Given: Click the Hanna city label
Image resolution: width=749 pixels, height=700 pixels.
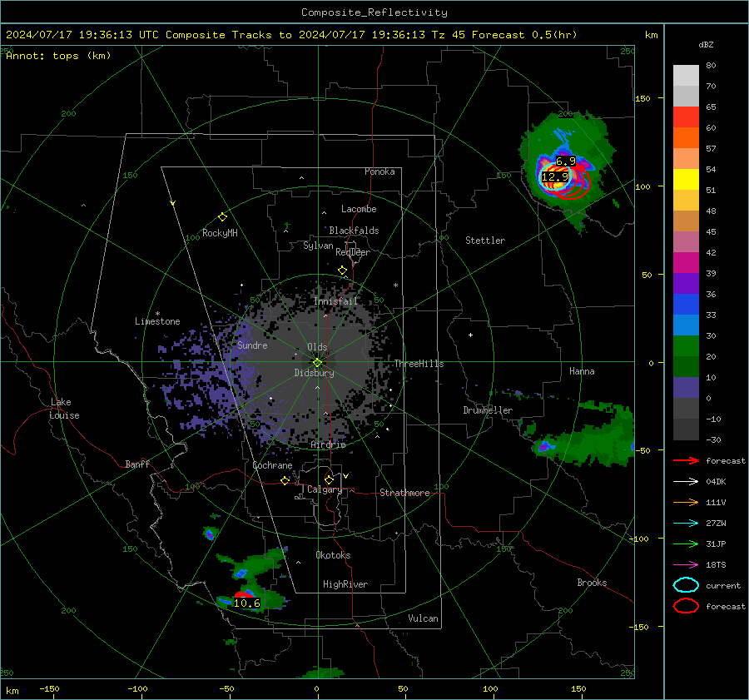Looking at the screenshot, I should tap(582, 371).
